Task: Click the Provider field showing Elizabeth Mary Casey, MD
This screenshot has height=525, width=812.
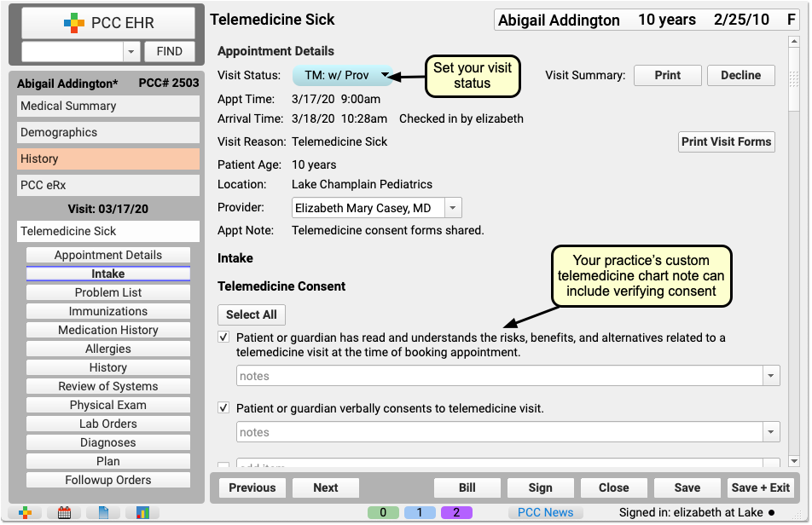Action: click(368, 208)
